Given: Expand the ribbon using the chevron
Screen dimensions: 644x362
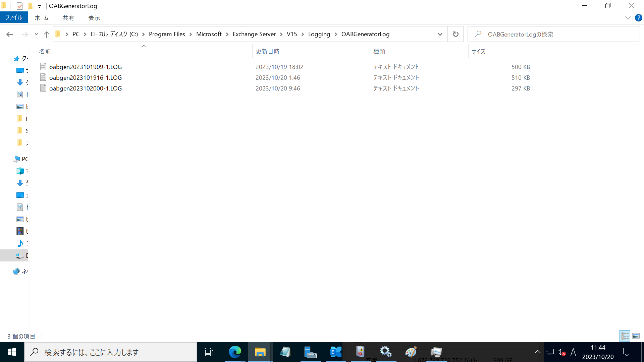Looking at the screenshot, I should pyautogui.click(x=628, y=18).
